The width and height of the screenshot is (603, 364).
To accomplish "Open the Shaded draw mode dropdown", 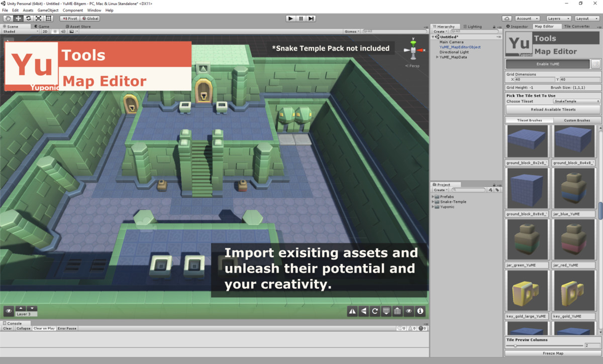I will coord(21,31).
